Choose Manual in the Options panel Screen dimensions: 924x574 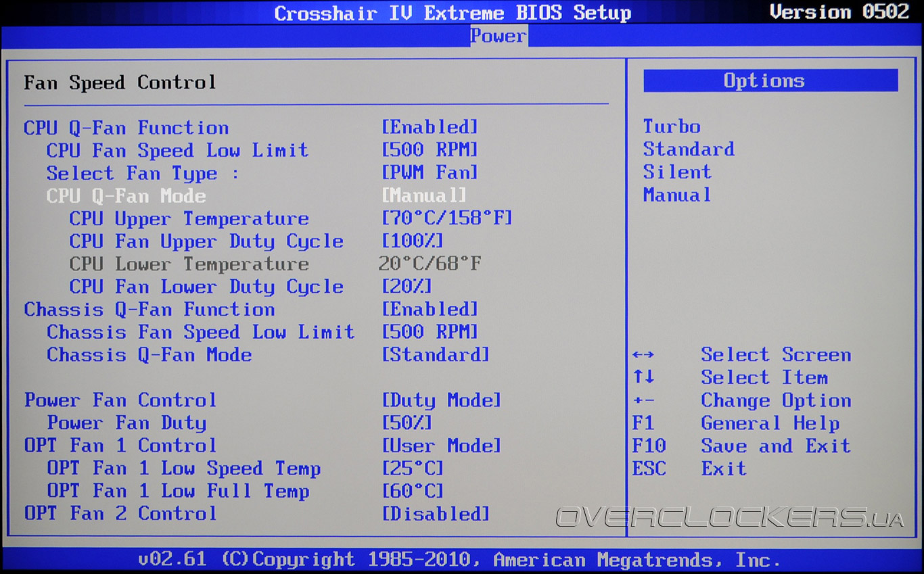point(677,195)
